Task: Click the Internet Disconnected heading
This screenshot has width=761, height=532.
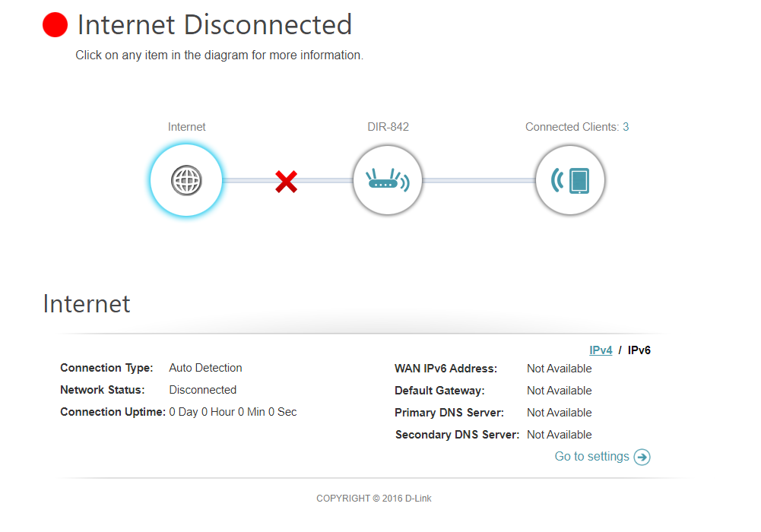Action: pyautogui.click(x=214, y=25)
